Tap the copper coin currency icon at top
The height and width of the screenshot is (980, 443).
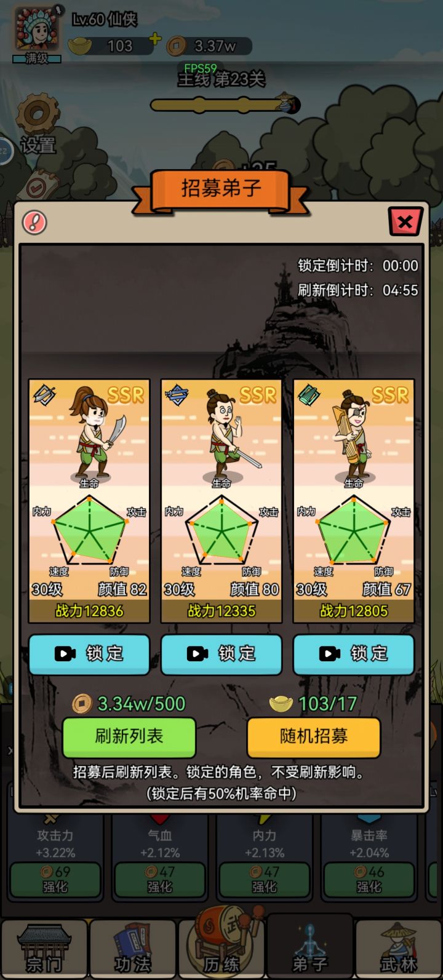(177, 46)
